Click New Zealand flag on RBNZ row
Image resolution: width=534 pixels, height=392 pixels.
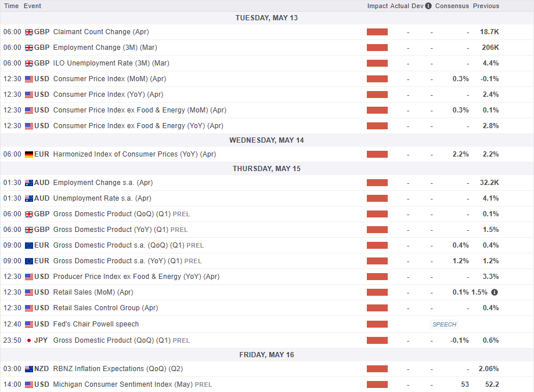tap(29, 369)
